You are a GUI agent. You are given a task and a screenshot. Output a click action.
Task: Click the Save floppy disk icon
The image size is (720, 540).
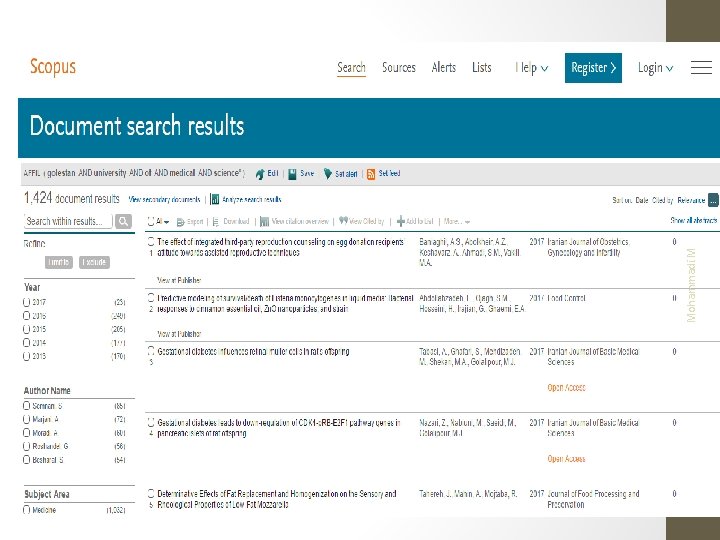[292, 174]
